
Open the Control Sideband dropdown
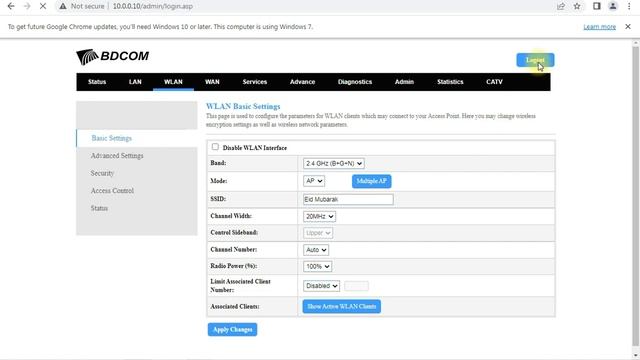tap(318, 233)
